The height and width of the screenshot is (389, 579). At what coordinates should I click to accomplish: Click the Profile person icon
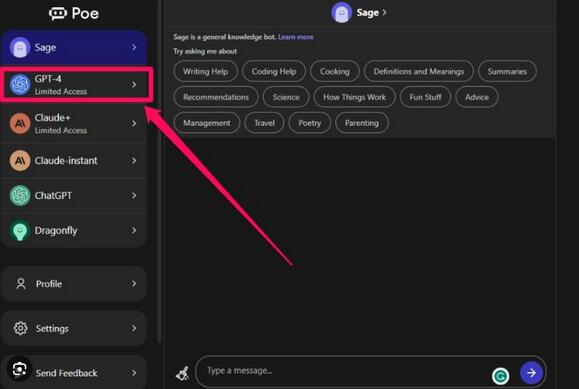pos(21,284)
